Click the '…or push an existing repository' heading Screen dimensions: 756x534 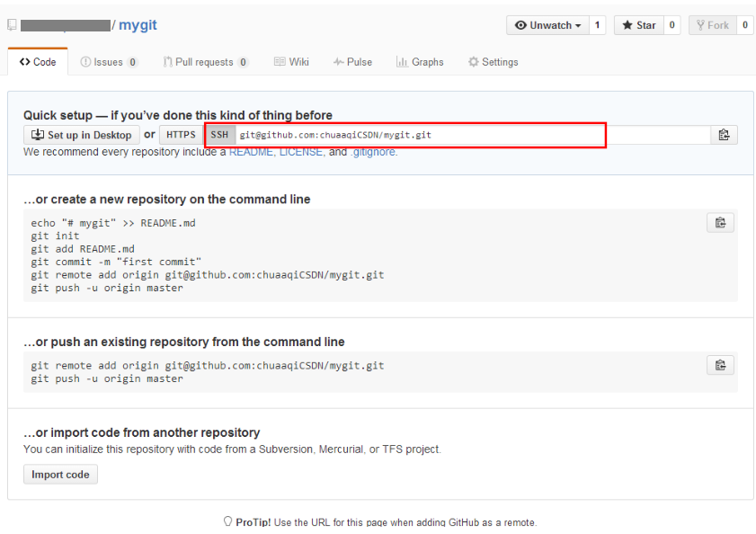click(x=184, y=342)
